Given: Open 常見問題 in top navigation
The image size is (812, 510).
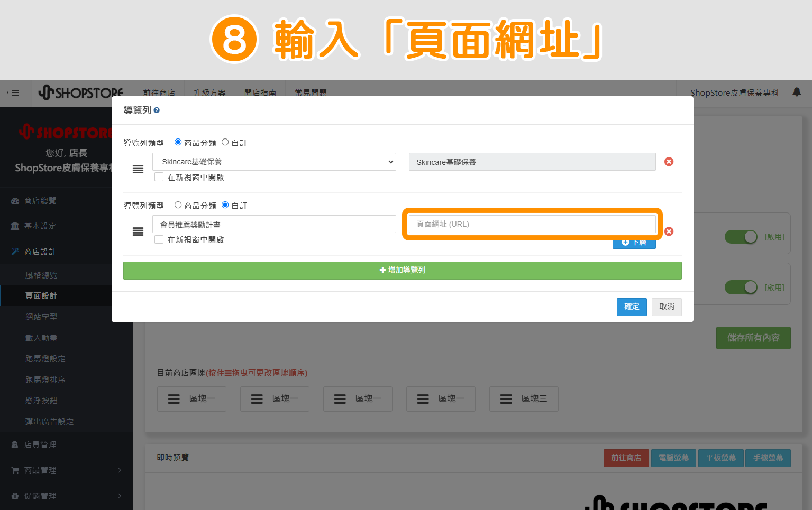Looking at the screenshot, I should pyautogui.click(x=311, y=93).
